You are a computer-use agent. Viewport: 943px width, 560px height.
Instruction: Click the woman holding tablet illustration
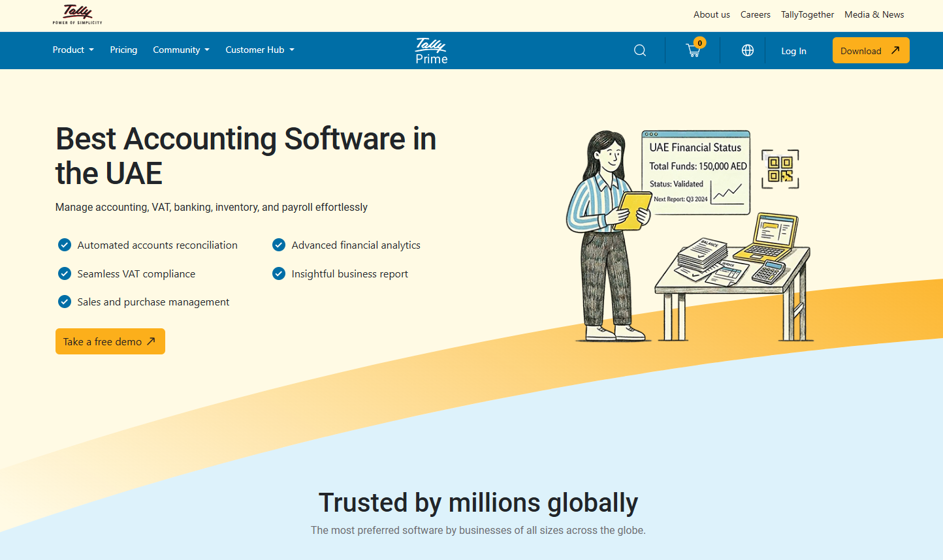click(607, 235)
